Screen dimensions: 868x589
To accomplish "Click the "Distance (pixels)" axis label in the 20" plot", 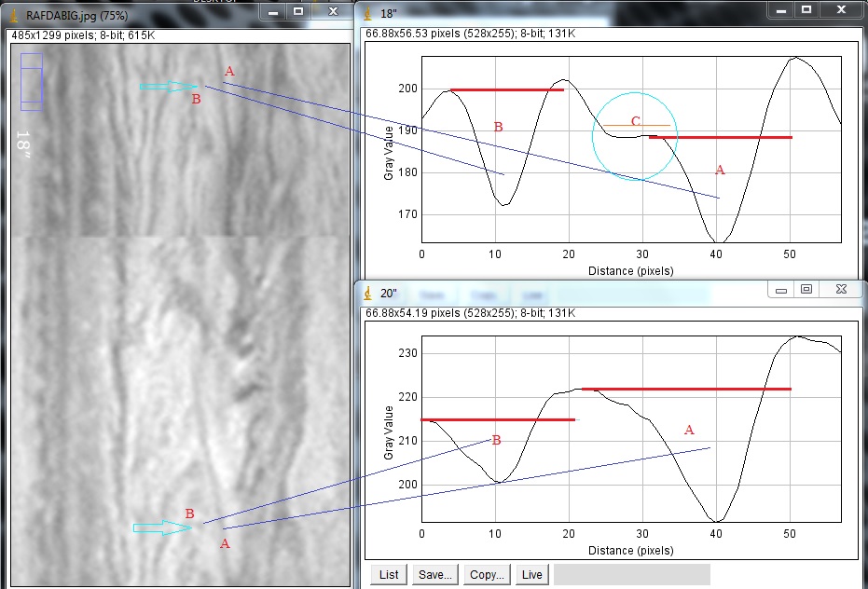I will 631,550.
